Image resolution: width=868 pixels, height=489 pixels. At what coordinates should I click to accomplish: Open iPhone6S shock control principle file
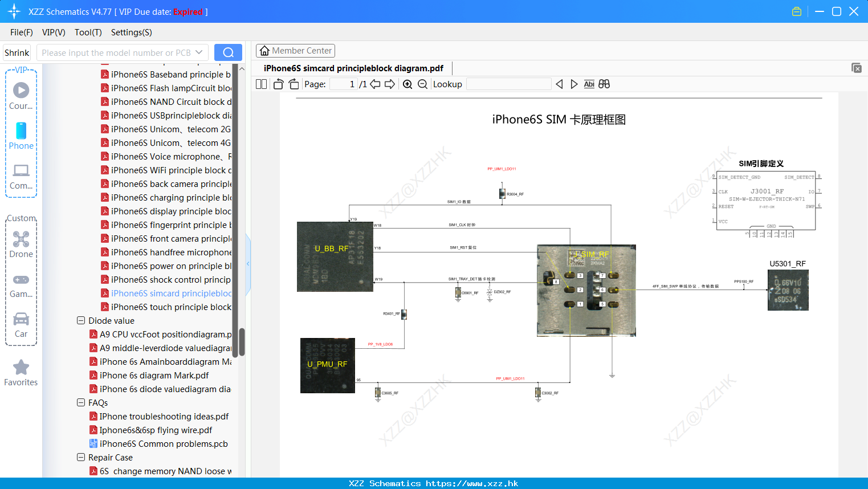pyautogui.click(x=166, y=279)
